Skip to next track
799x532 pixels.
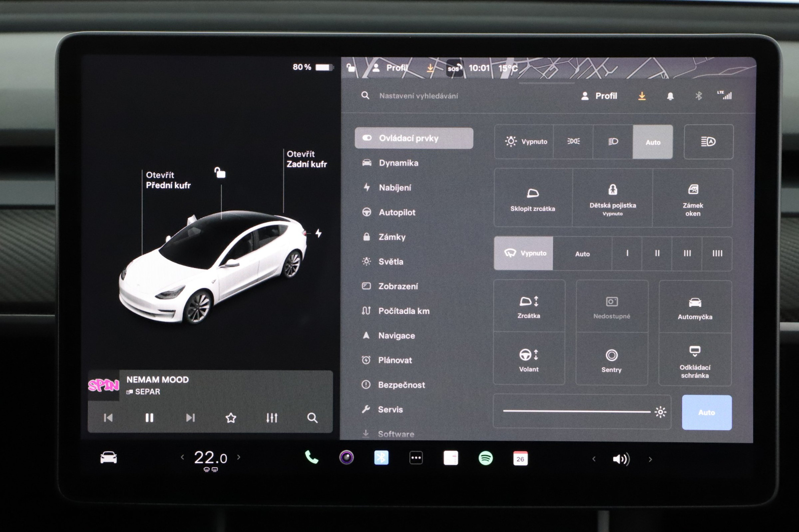pyautogui.click(x=190, y=418)
